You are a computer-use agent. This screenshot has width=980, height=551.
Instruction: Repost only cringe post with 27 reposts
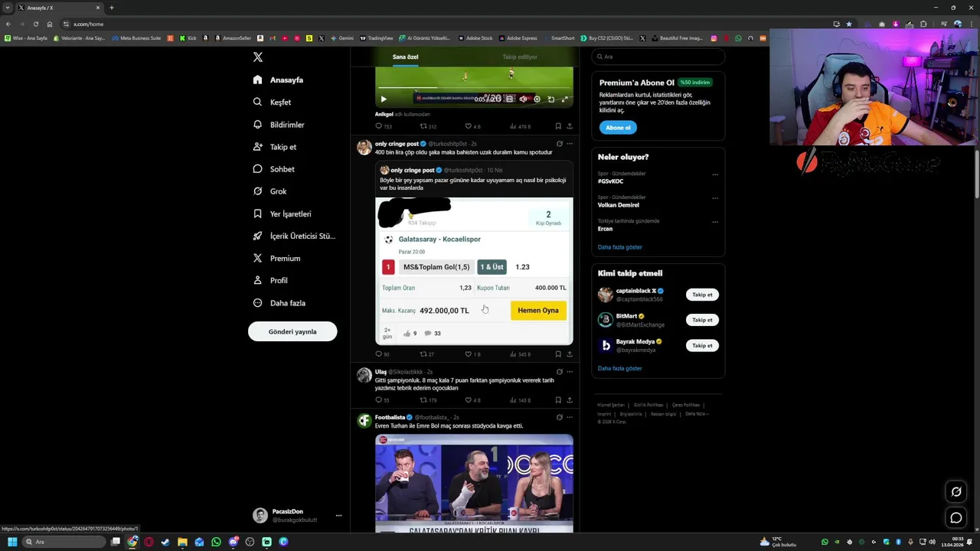point(427,354)
